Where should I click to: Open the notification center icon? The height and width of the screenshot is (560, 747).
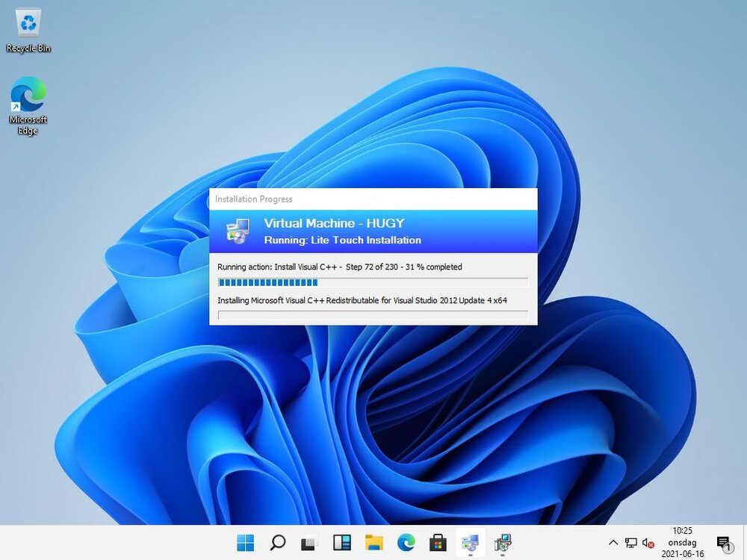[724, 543]
